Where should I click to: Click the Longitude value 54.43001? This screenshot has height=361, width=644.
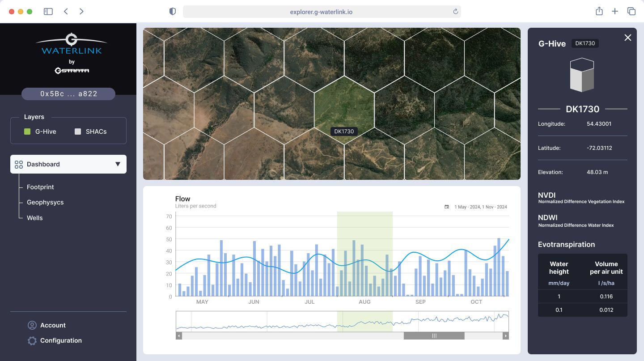(599, 124)
